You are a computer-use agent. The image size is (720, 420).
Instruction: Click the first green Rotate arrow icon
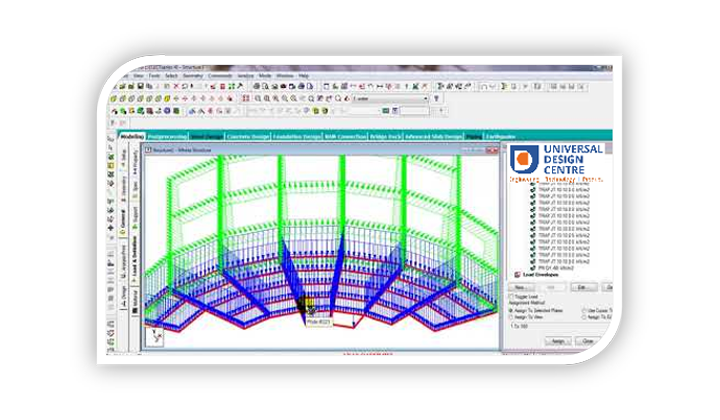click(176, 99)
